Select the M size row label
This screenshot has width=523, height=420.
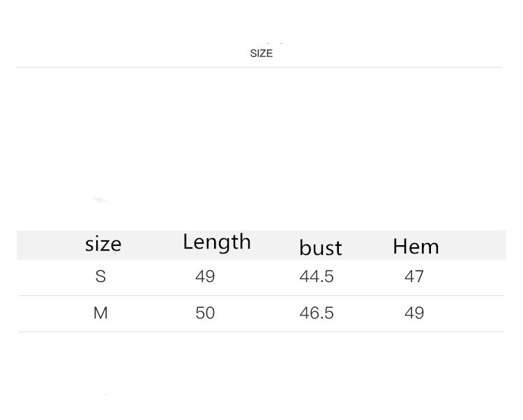pos(100,313)
